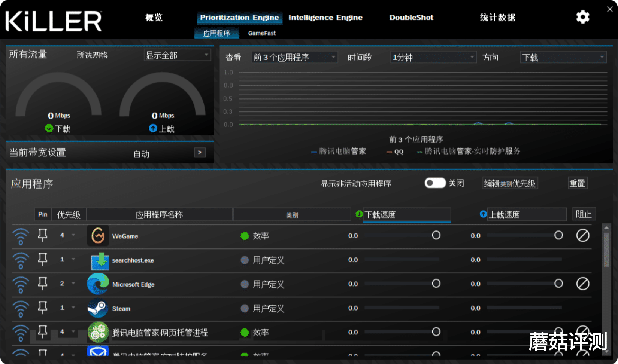This screenshot has width=618, height=364.
Task: Pin the WeGame row
Action: (x=43, y=235)
